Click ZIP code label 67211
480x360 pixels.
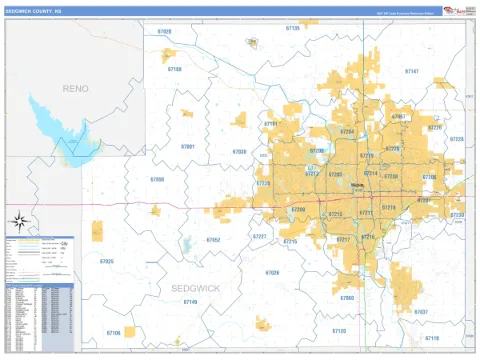(366, 213)
